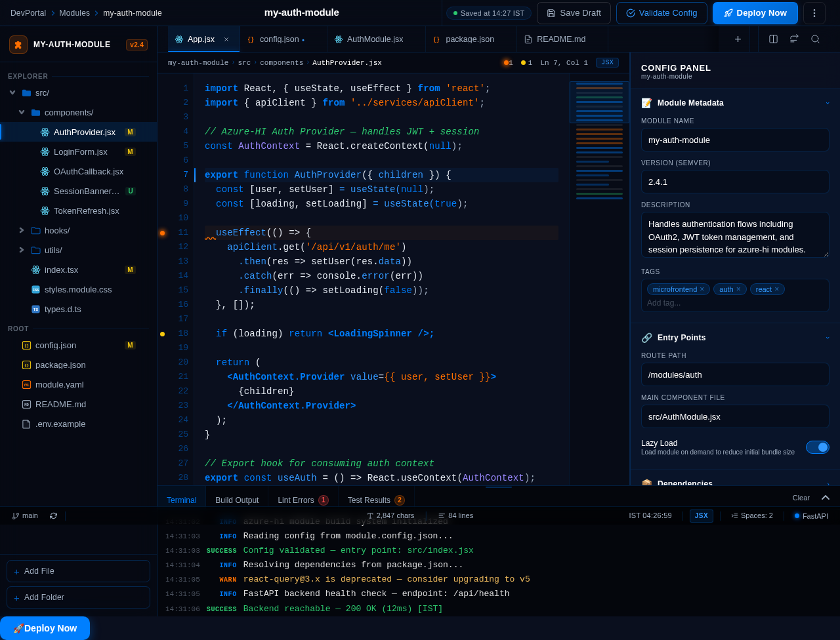
Task: Open the editor search icon
Action: coord(815,39)
